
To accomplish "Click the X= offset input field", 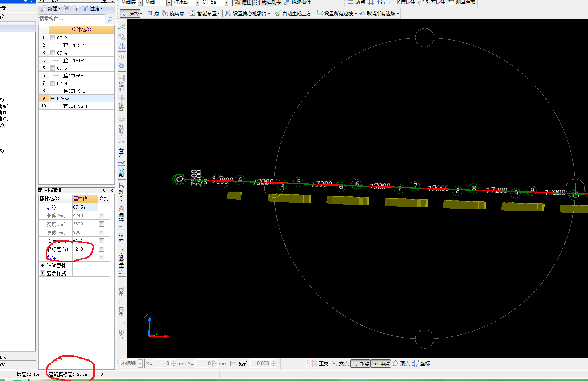I will click(x=162, y=363).
